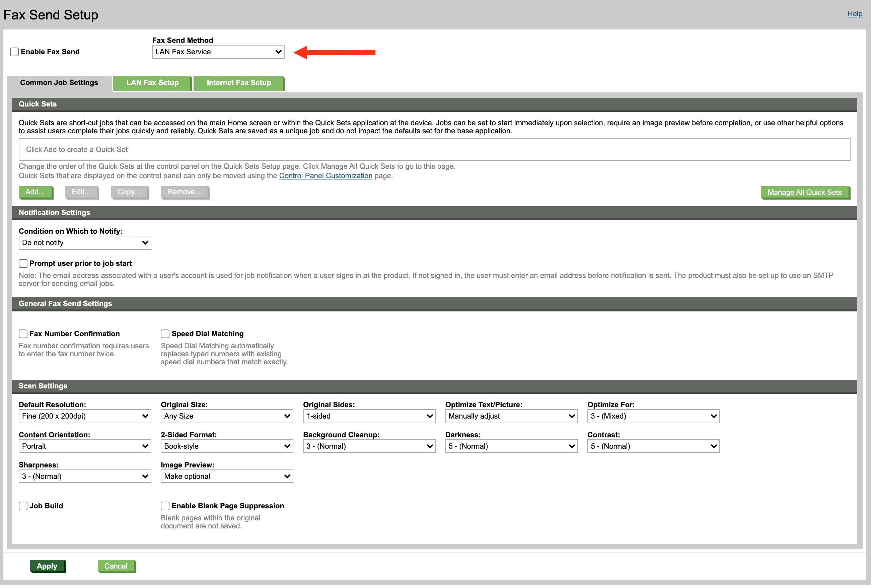Check Prompt user prior to job start
The height and width of the screenshot is (588, 872).
23,263
